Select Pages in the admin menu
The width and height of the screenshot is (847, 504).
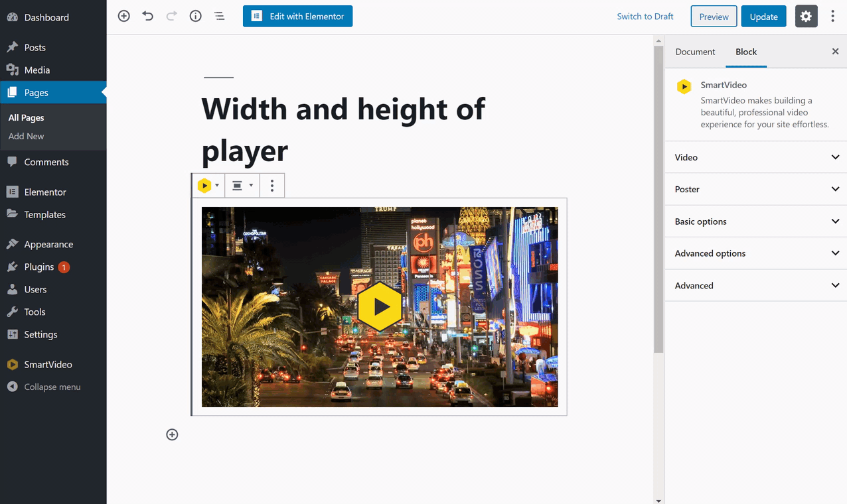pos(53,93)
